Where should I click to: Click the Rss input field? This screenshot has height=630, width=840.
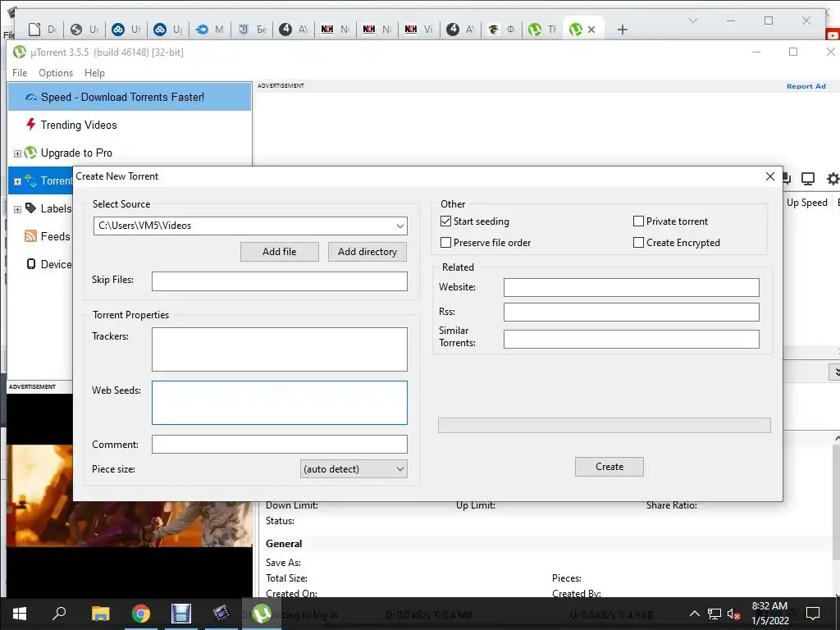tap(631, 312)
